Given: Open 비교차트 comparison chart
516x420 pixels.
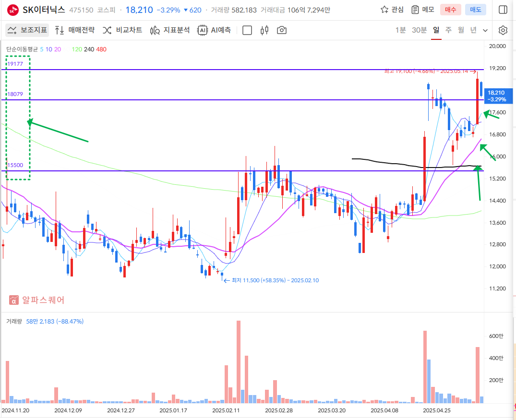Looking at the screenshot, I should coord(122,30).
